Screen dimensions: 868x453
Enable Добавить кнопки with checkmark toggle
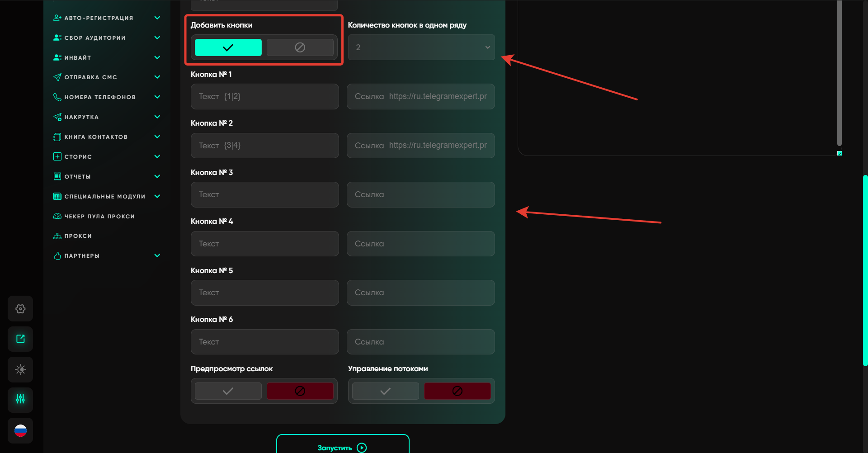click(228, 47)
